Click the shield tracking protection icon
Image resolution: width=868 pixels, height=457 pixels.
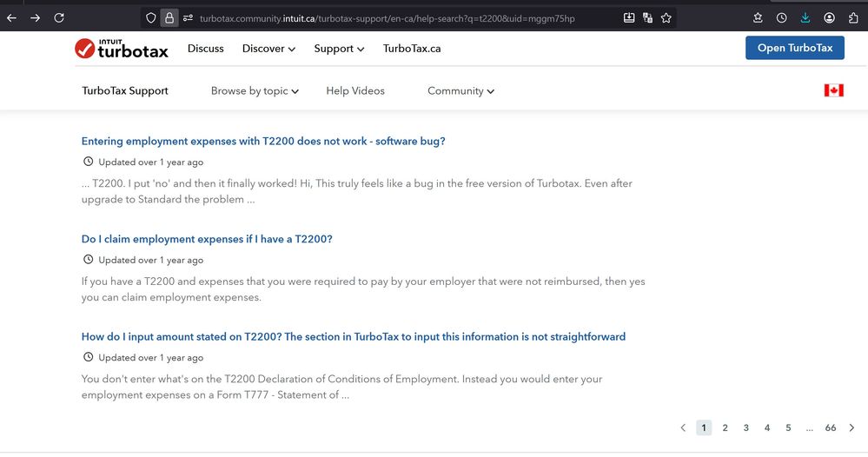pos(151,17)
